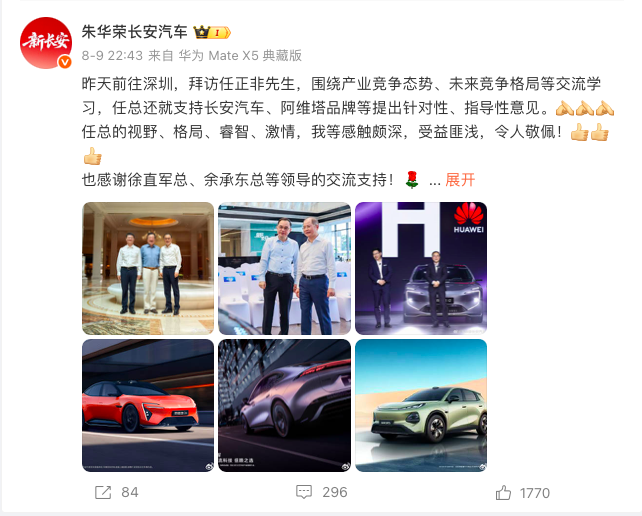Open the red 新长安 profile avatar
642x516 pixels.
point(46,43)
